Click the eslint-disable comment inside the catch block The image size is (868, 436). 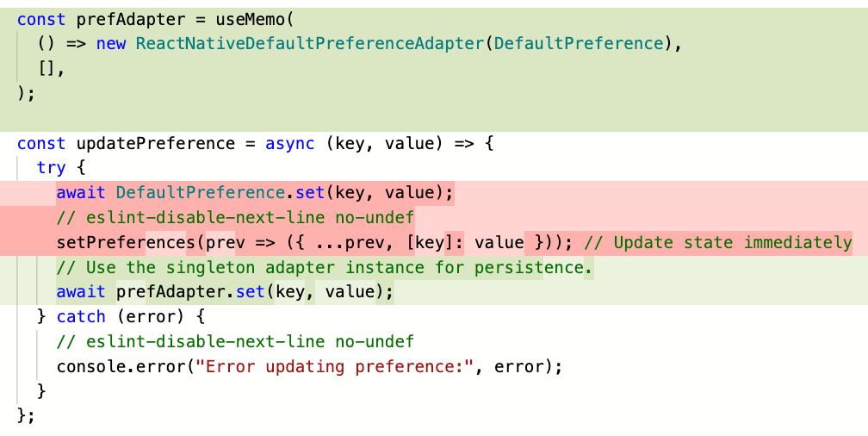[235, 342]
